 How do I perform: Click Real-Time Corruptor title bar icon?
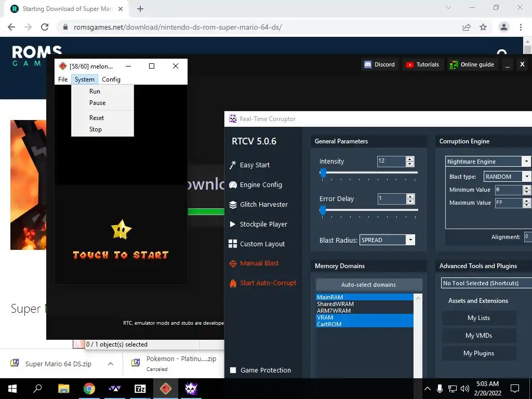tap(233, 119)
